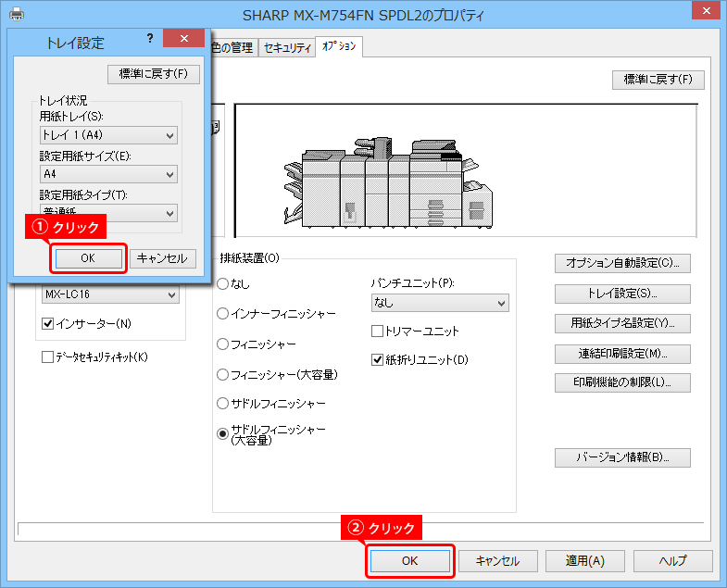Click the 印刷機能の制限(L)... button
Screen dimensions: 727x588
coord(622,382)
